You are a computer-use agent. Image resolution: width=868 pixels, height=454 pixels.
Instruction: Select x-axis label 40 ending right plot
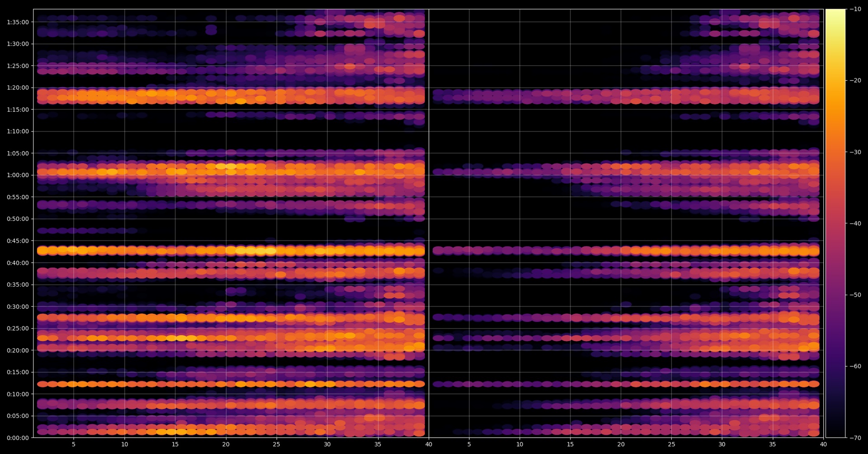tap(823, 445)
